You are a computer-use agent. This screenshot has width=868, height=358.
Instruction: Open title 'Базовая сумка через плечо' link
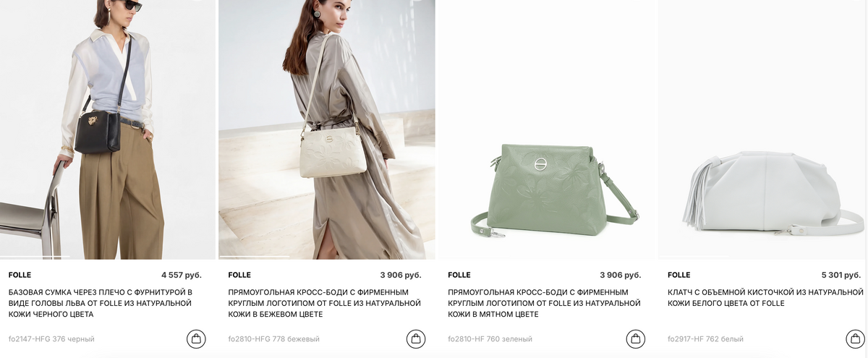click(x=101, y=303)
